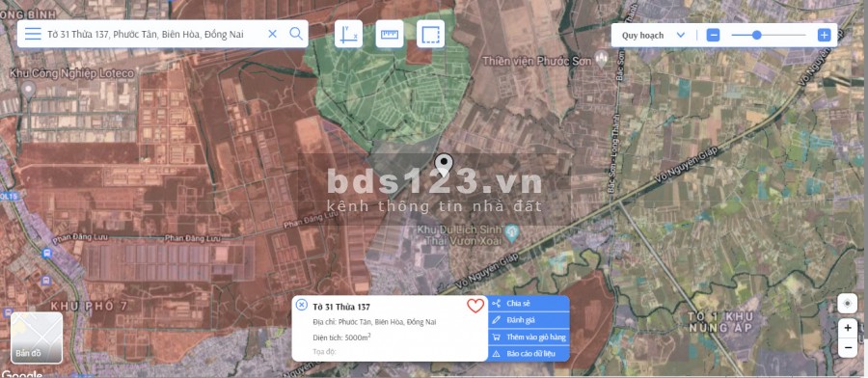Toggle the heart favorite icon

point(475,306)
